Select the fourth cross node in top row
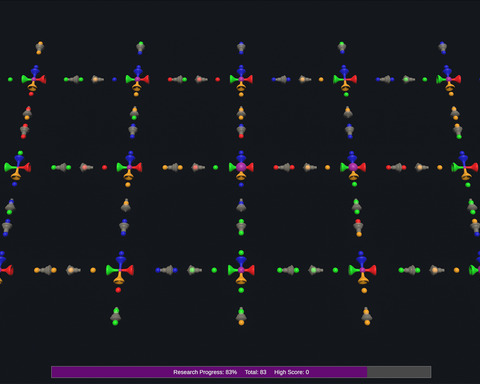The height and width of the screenshot is (384, 480). click(x=345, y=79)
